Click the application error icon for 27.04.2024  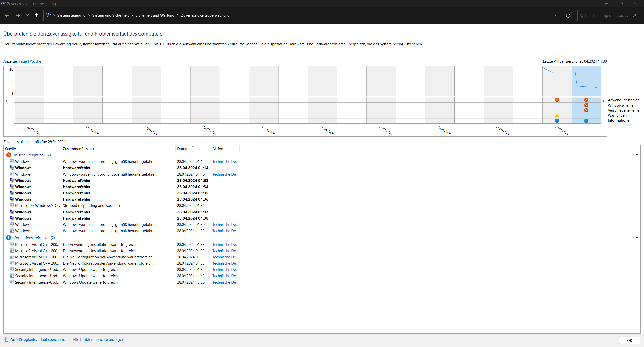(557, 100)
